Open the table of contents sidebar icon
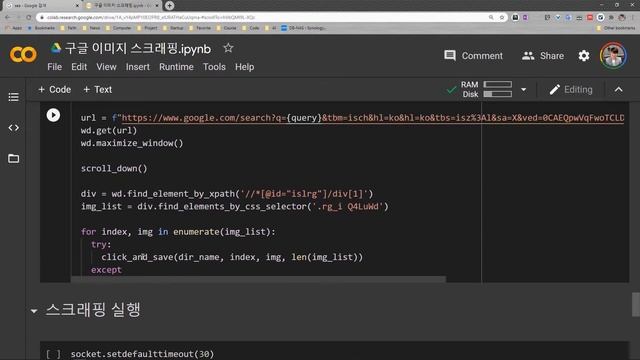640x360 pixels. click(x=13, y=97)
